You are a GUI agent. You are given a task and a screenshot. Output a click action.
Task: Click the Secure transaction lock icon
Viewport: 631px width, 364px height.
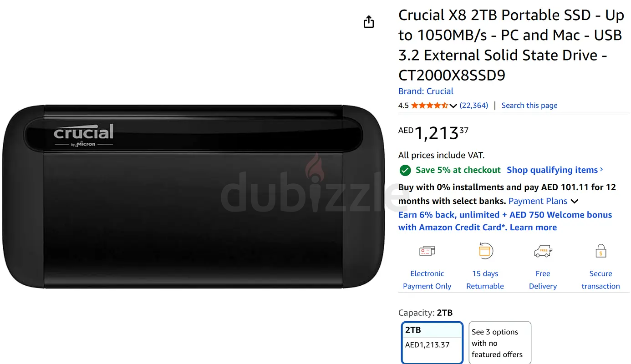point(600,251)
